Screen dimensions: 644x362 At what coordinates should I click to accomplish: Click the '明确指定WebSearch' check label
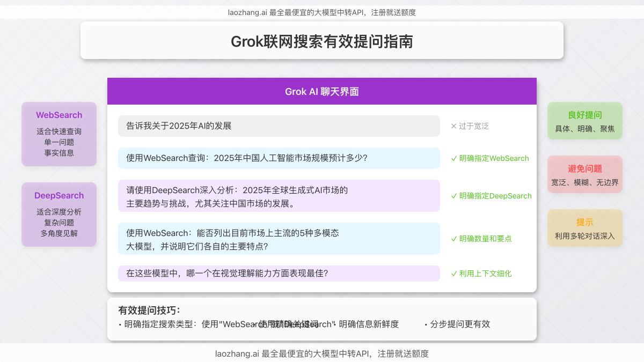pyautogui.click(x=490, y=158)
